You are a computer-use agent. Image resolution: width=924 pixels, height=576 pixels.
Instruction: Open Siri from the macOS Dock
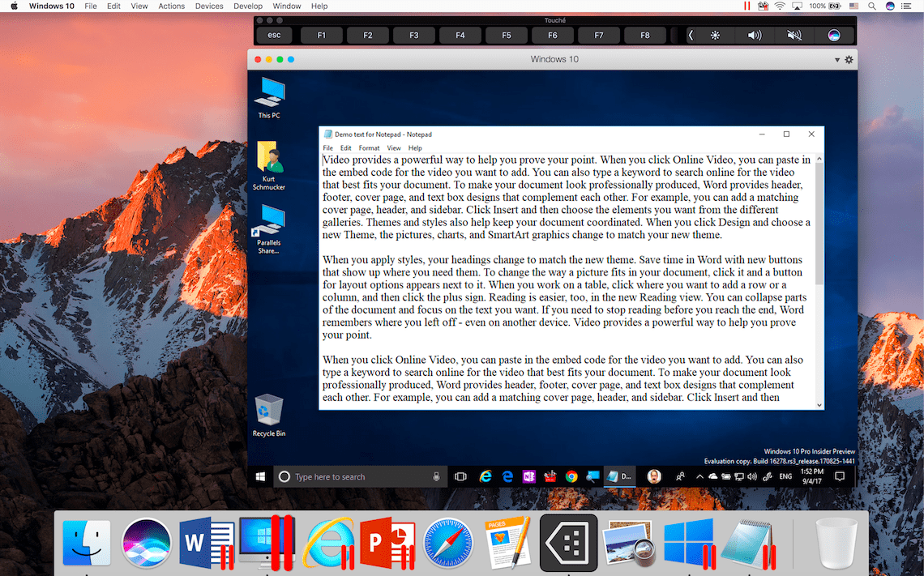[x=147, y=543]
